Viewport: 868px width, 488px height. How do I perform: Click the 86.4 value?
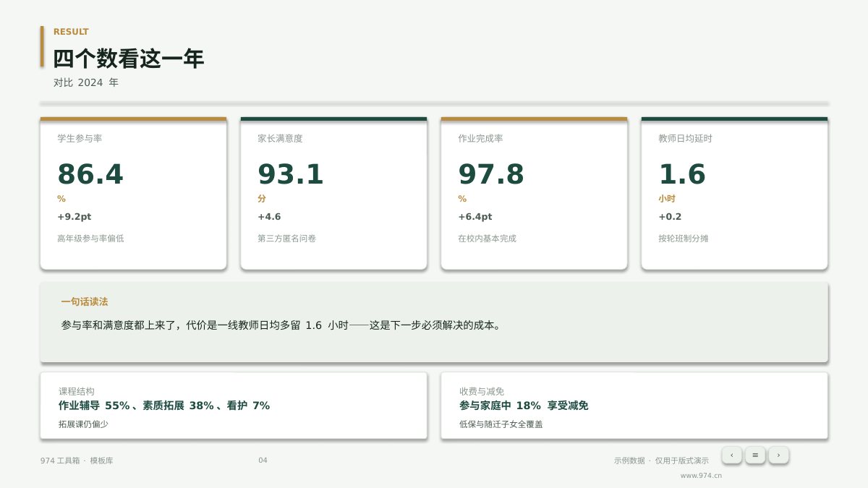pos(90,174)
